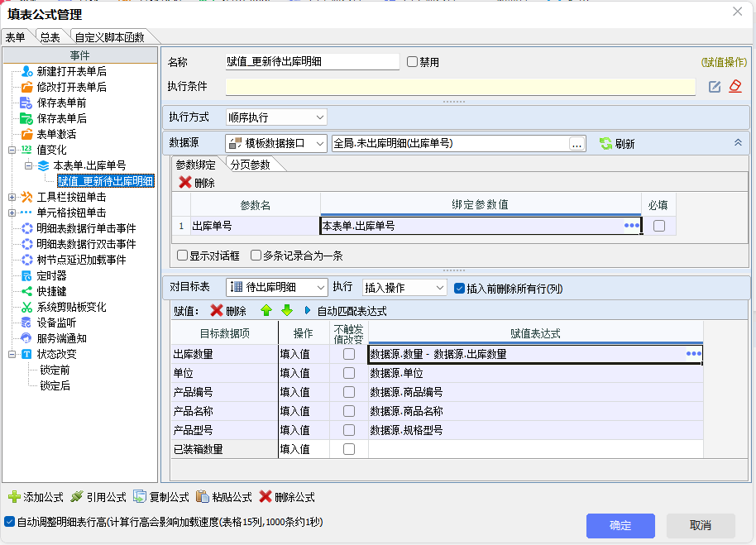Click 引用公式 button
The width and height of the screenshot is (756, 545).
[98, 497]
